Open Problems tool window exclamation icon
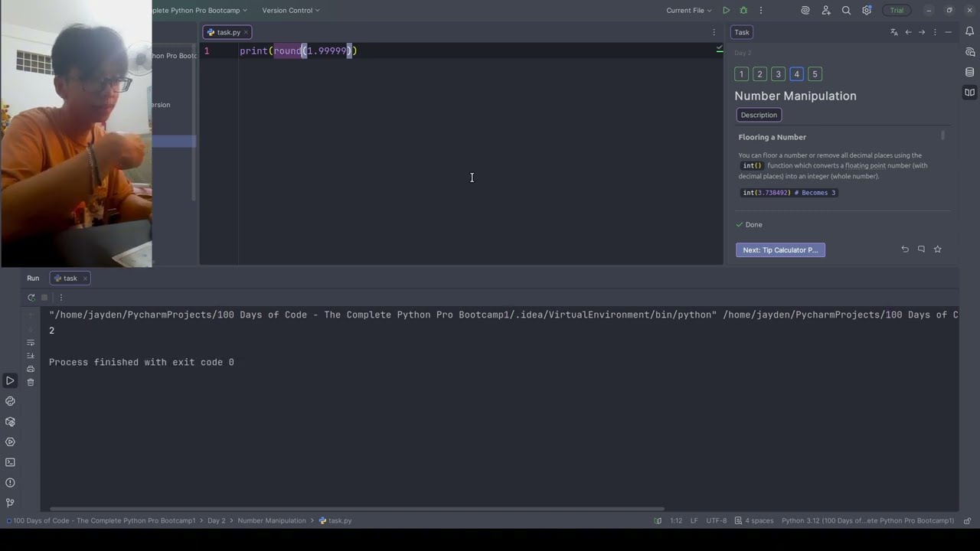Screen dimensions: 980x551 tap(10, 483)
